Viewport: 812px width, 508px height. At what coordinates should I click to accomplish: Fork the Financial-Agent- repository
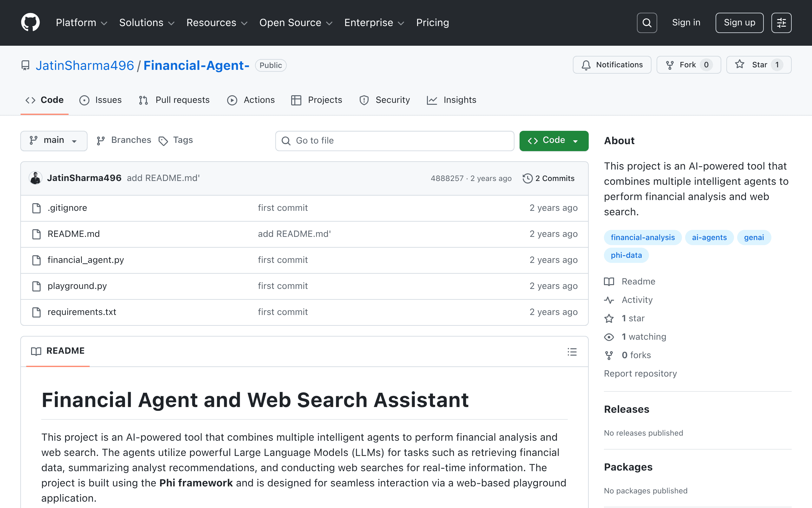coord(689,65)
